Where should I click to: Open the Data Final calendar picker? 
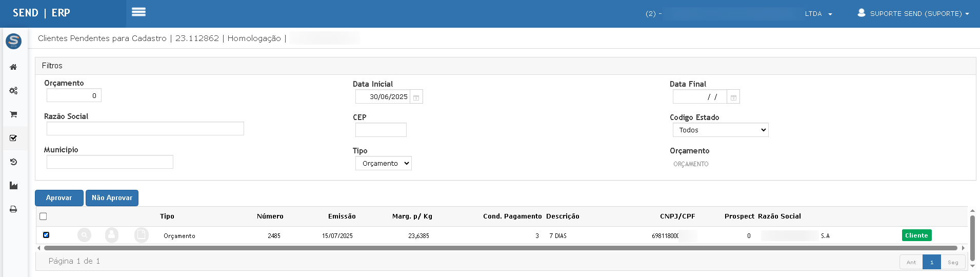pos(733,97)
